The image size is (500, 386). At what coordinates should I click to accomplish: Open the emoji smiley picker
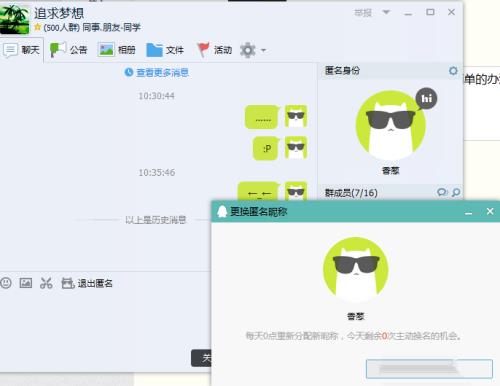pos(6,283)
